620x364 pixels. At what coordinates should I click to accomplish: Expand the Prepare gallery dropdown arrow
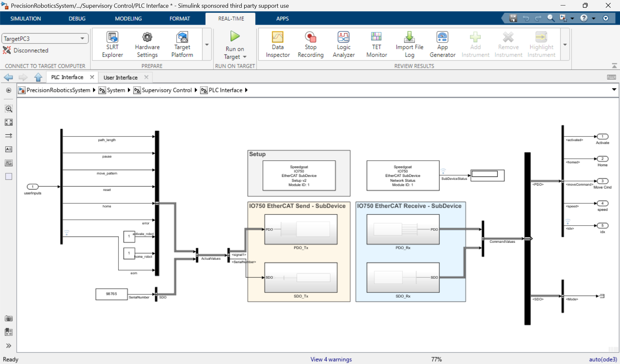pos(207,45)
